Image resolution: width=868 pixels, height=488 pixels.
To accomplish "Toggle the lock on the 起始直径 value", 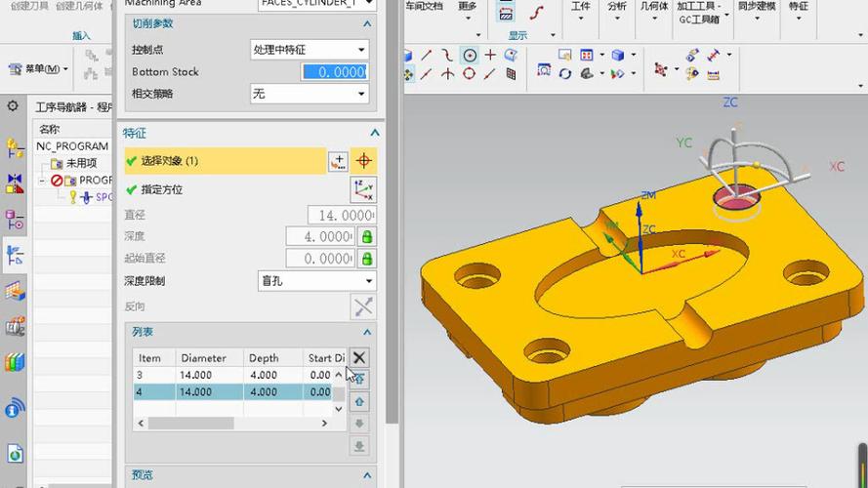I will (366, 259).
